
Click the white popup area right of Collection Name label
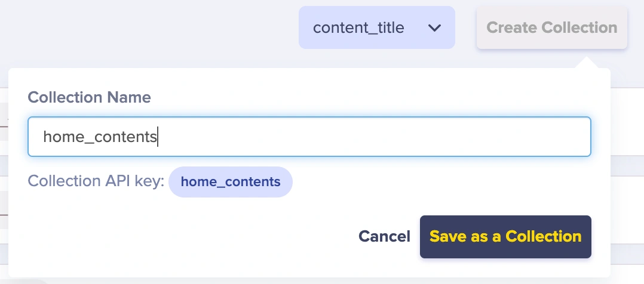[x=358, y=97]
